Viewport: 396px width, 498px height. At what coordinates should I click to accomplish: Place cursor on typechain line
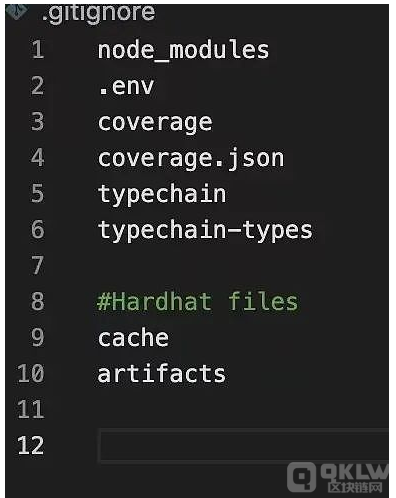[162, 195]
